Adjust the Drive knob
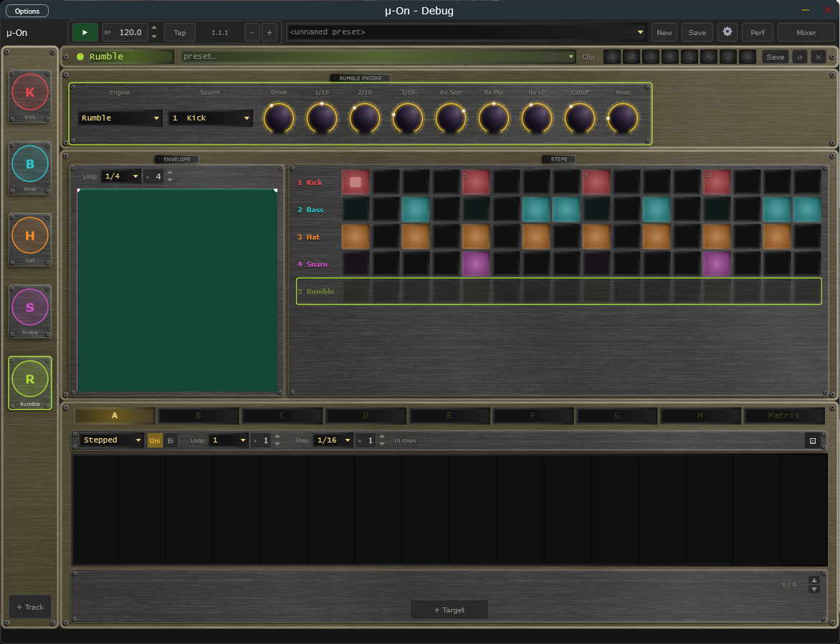Image resolution: width=840 pixels, height=644 pixels. [279, 118]
